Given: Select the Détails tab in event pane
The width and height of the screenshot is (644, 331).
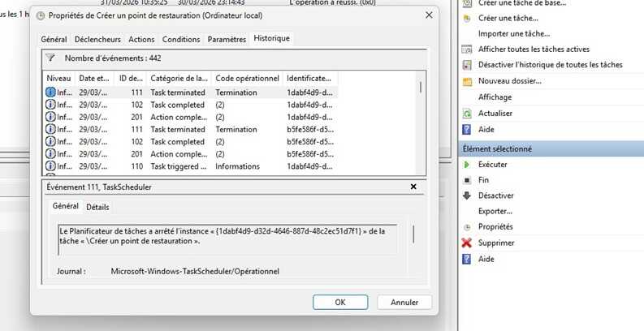Looking at the screenshot, I should pos(97,207).
